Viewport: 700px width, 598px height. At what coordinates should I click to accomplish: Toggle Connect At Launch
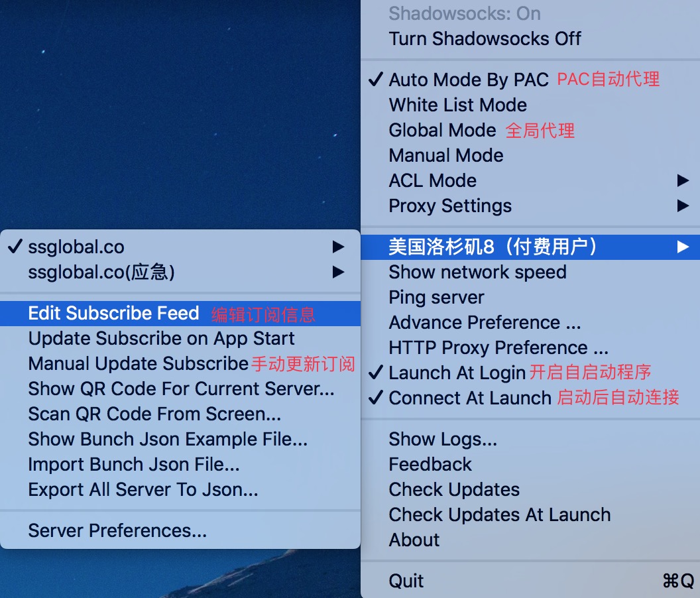point(530,398)
